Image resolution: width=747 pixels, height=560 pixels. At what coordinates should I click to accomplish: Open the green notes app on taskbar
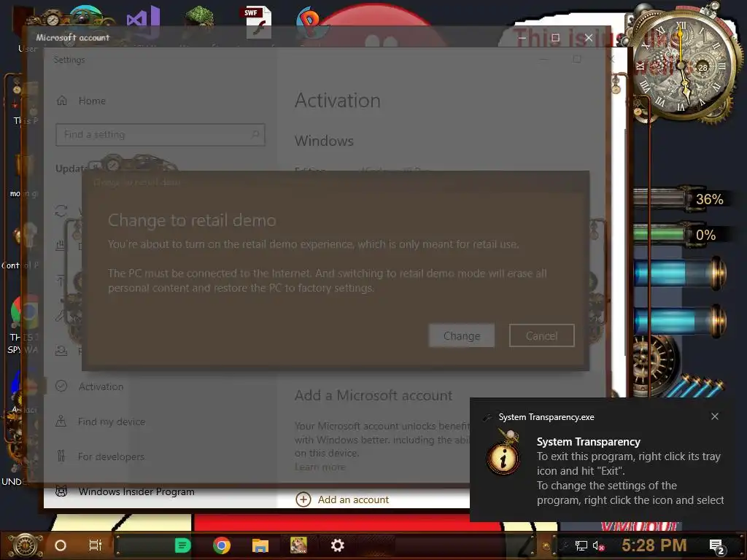tap(182, 545)
